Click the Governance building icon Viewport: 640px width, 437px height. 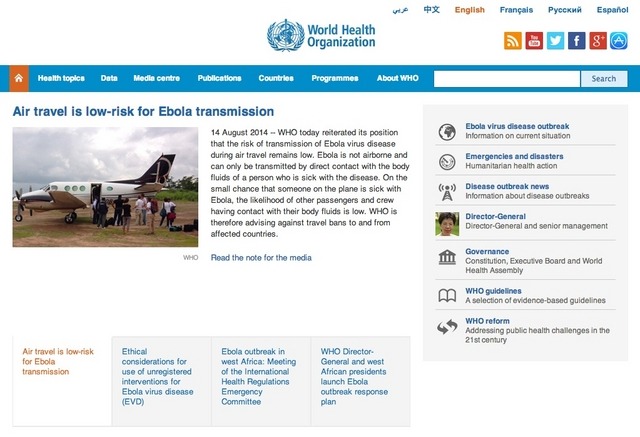click(447, 258)
